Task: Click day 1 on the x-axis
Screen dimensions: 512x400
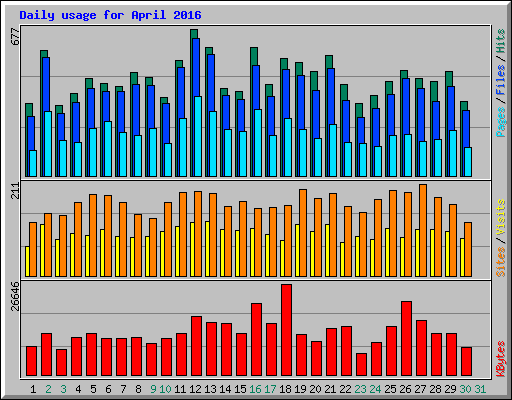Action: pyautogui.click(x=33, y=389)
